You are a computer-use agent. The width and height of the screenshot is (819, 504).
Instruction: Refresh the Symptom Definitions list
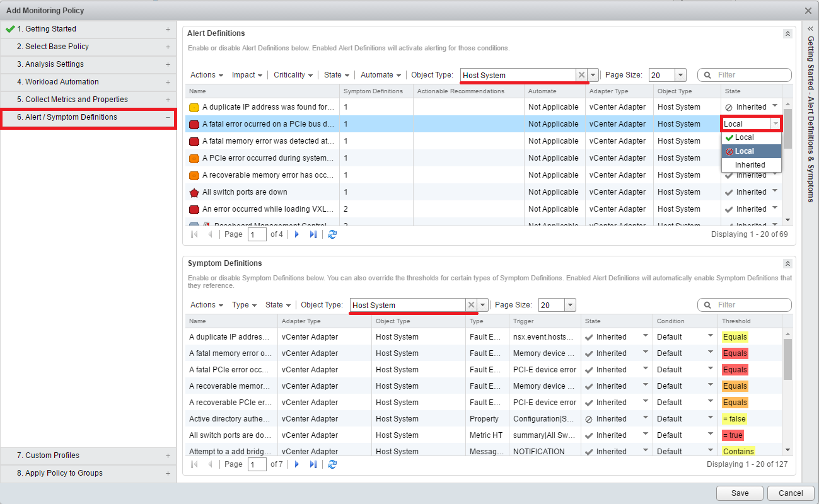point(332,464)
